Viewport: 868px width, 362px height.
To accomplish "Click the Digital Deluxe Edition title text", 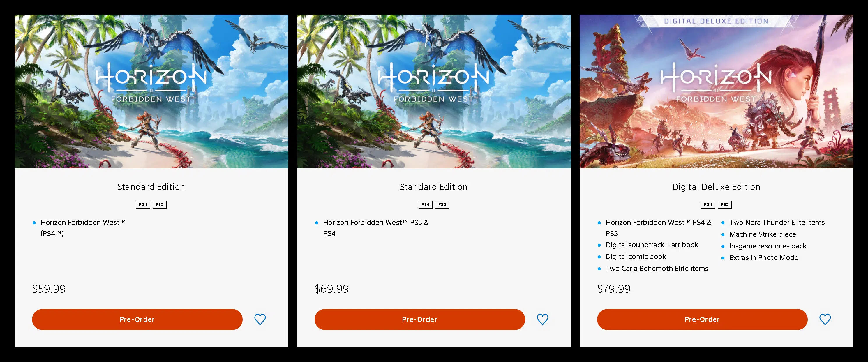I will coord(716,187).
